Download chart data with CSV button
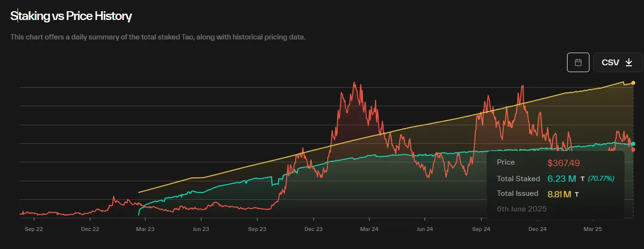644x249 pixels. (618, 62)
